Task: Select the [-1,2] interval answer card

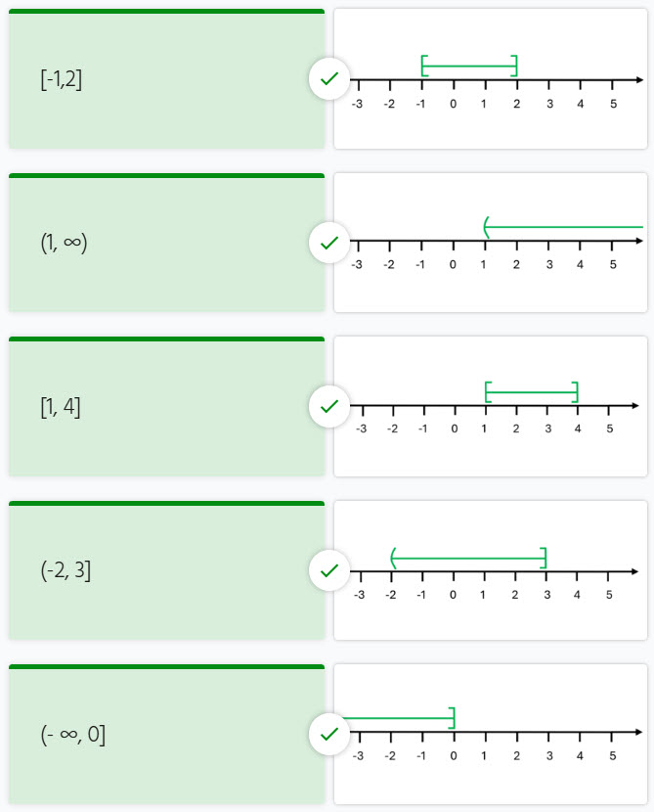Action: (166, 80)
